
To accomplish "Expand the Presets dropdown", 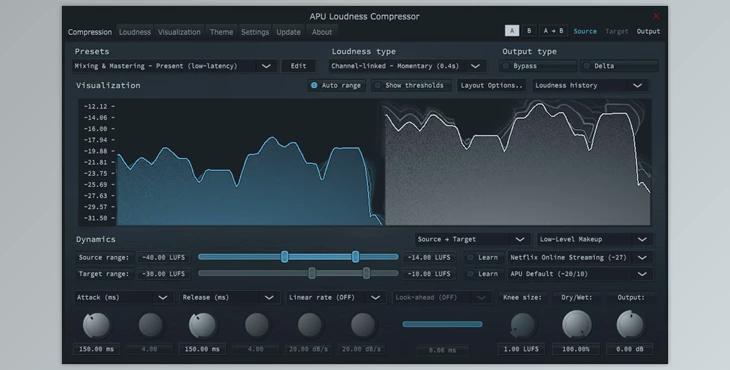I will [x=175, y=66].
